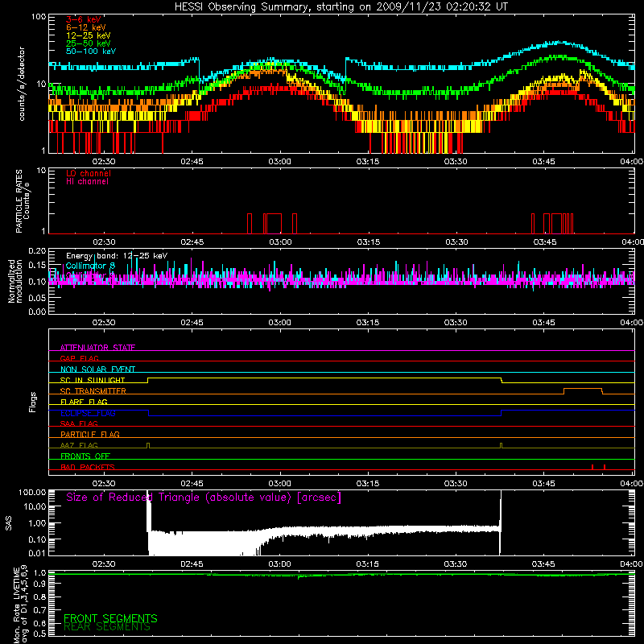Click the '0.05' tick on modulation axis
This screenshot has width=644, height=644.
37,298
